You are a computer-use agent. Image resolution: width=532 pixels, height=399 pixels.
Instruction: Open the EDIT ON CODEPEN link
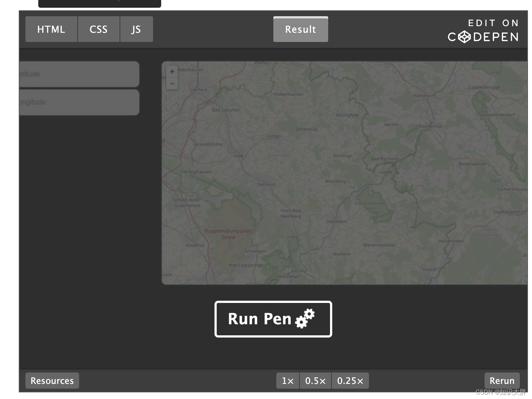[483, 30]
